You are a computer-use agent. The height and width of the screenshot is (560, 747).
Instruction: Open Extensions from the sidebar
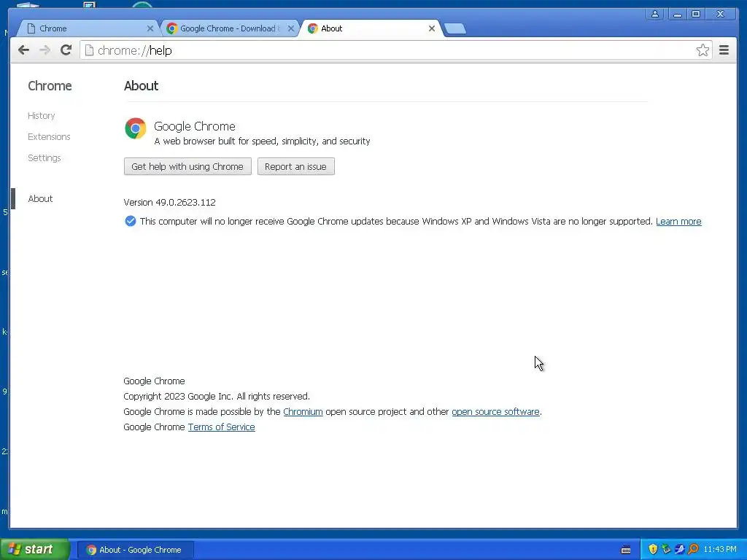coord(49,136)
